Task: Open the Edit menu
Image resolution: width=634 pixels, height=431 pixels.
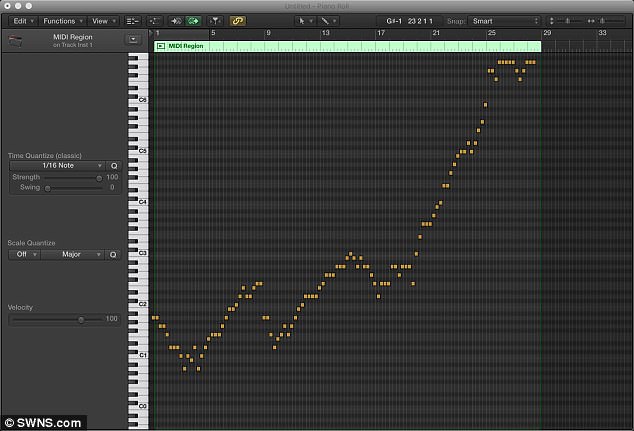Action: coord(24,20)
